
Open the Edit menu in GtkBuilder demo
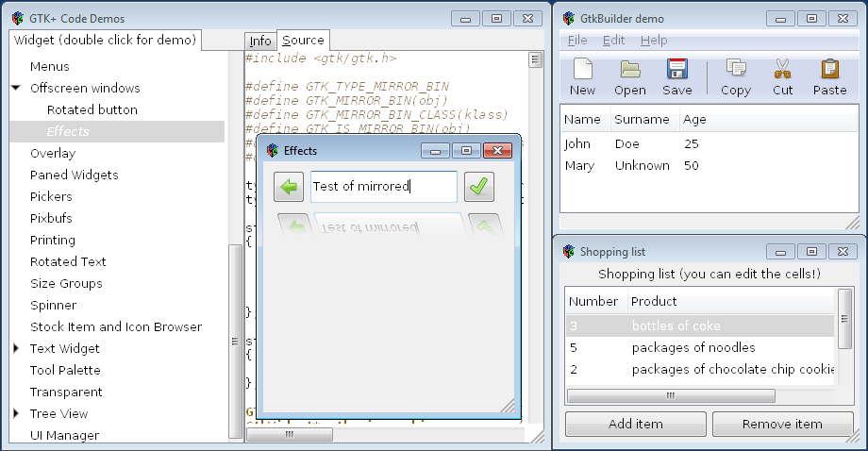(613, 41)
